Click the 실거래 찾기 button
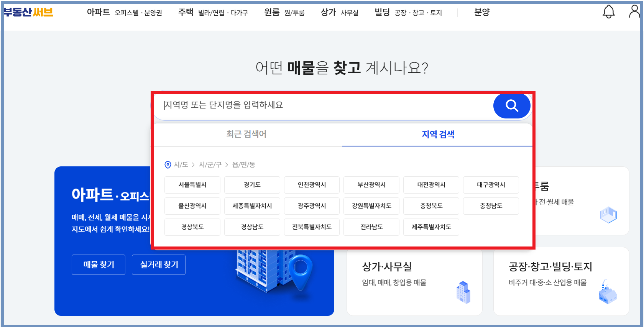The width and height of the screenshot is (644, 327). tap(159, 265)
